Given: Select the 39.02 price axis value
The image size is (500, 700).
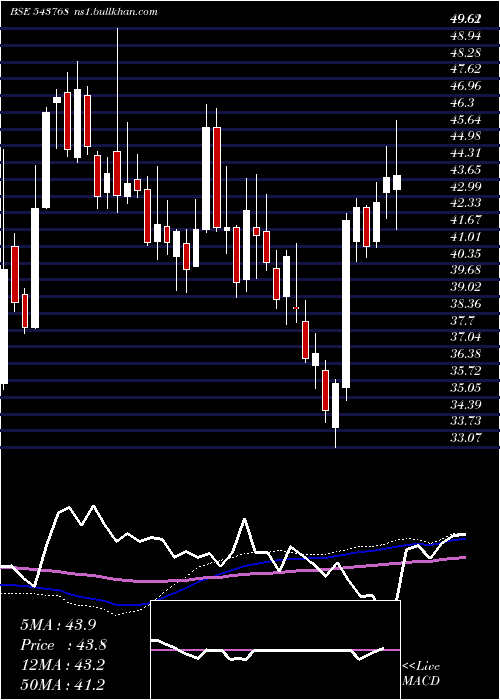Looking at the screenshot, I should 465,287.
